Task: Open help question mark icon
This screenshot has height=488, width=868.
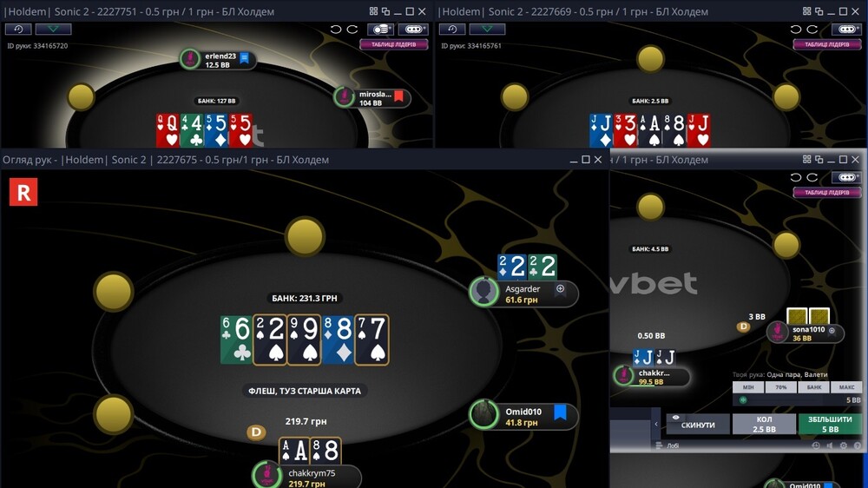Action: pos(858,445)
